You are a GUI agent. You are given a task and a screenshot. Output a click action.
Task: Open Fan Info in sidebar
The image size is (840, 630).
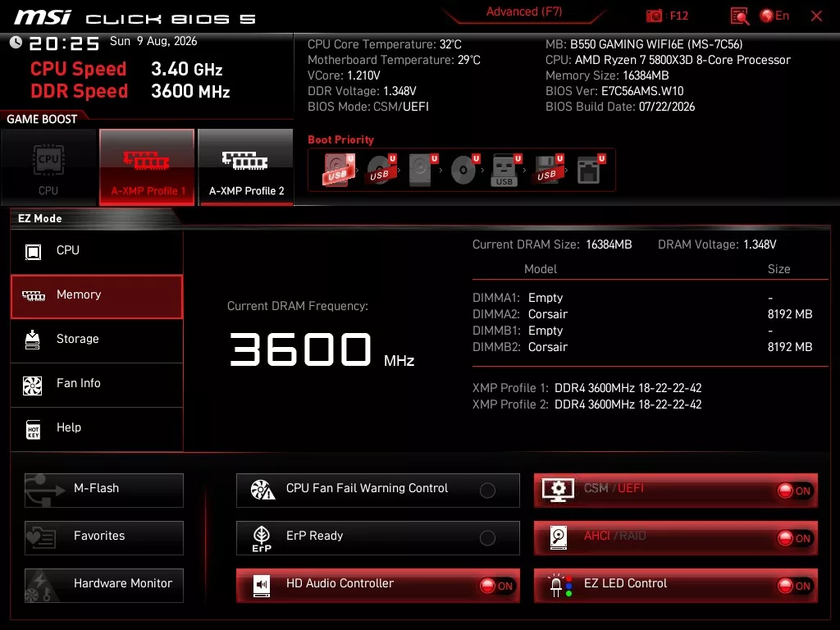(97, 384)
